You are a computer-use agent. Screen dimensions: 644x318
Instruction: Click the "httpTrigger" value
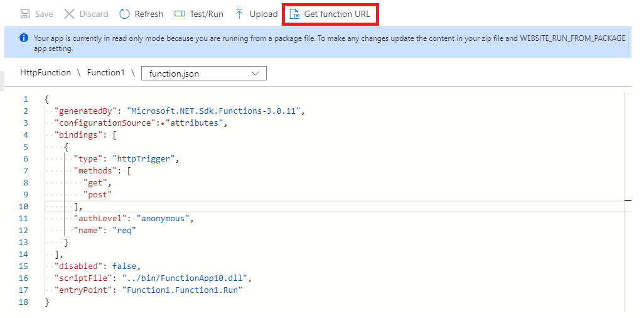pos(143,159)
